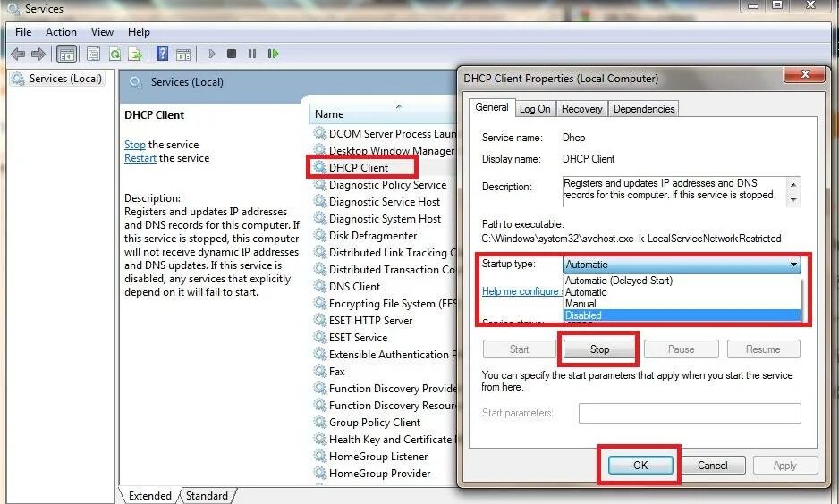The width and height of the screenshot is (839, 504).
Task: Click into the Start parameters field
Action: pos(690,413)
